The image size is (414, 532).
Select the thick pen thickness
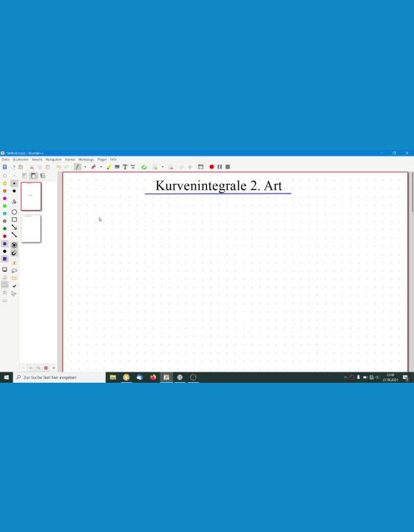pyautogui.click(x=14, y=191)
